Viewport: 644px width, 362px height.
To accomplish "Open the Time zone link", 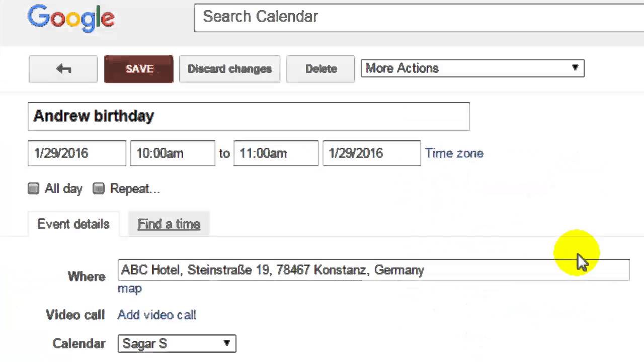I will (454, 153).
